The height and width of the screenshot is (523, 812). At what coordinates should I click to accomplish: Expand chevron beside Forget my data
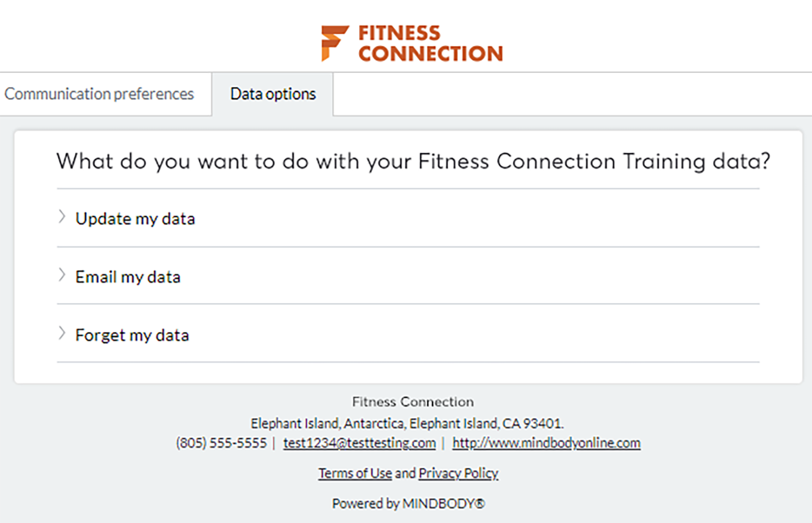62,334
